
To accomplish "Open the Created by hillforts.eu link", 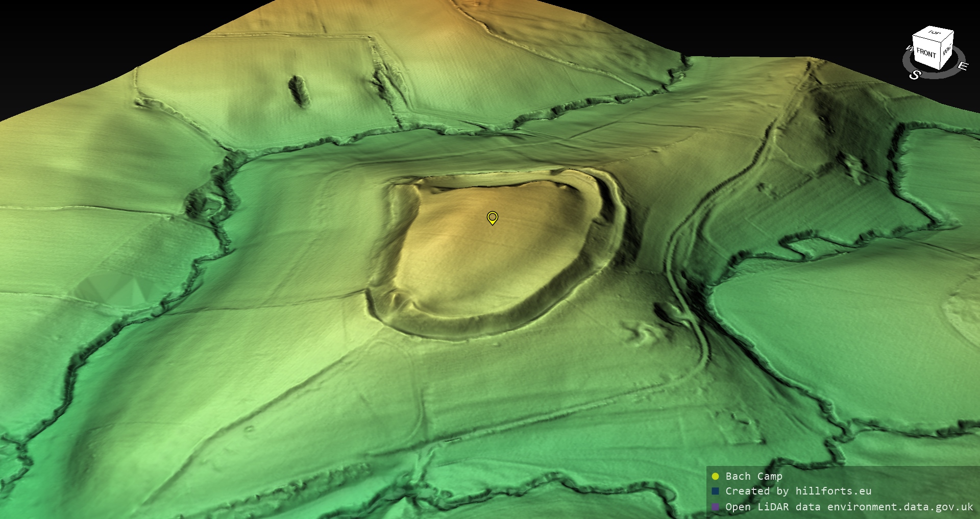I will pos(798,491).
